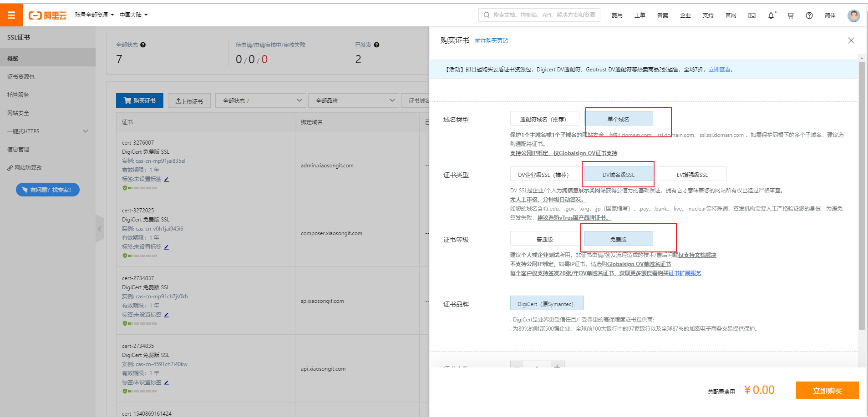
Task: Select 通配符域名 domain type option
Action: tap(544, 119)
